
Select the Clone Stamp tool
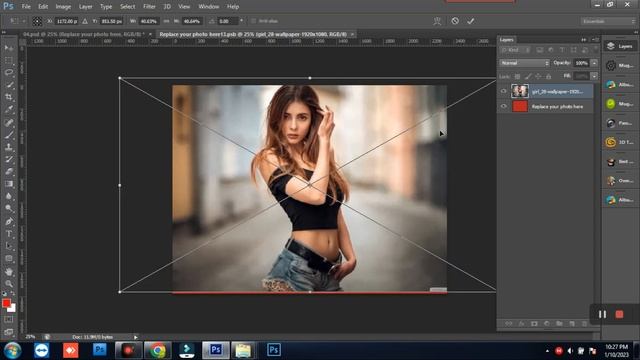click(x=9, y=147)
